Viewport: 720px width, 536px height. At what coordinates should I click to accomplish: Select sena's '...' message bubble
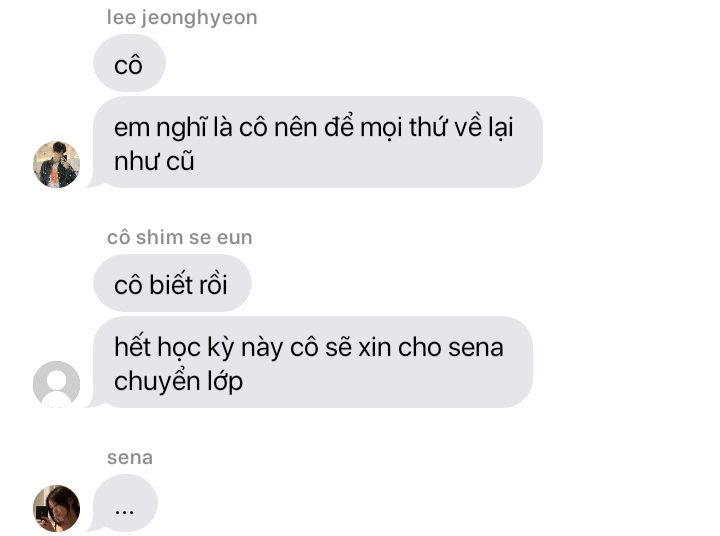coord(124,503)
